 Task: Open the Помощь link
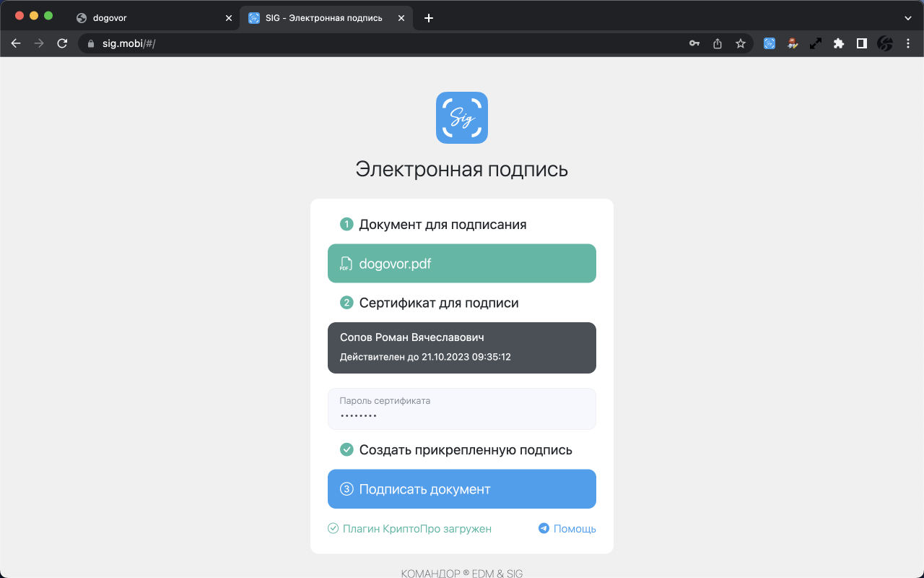[x=573, y=528]
